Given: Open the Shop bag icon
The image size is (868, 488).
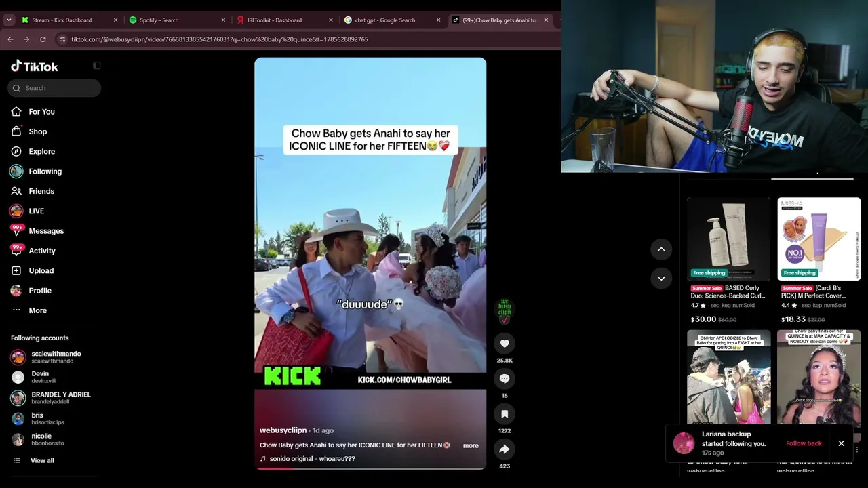Looking at the screenshot, I should [x=16, y=131].
